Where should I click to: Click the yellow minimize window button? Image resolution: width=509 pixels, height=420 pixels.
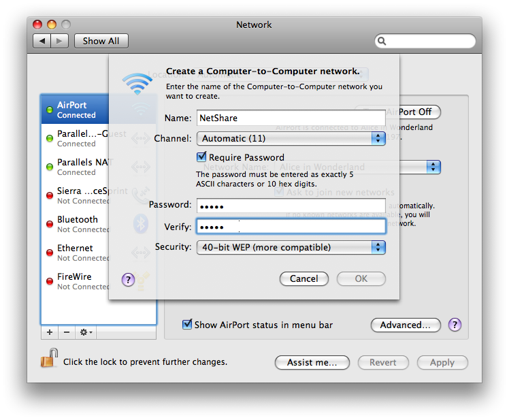click(x=52, y=25)
